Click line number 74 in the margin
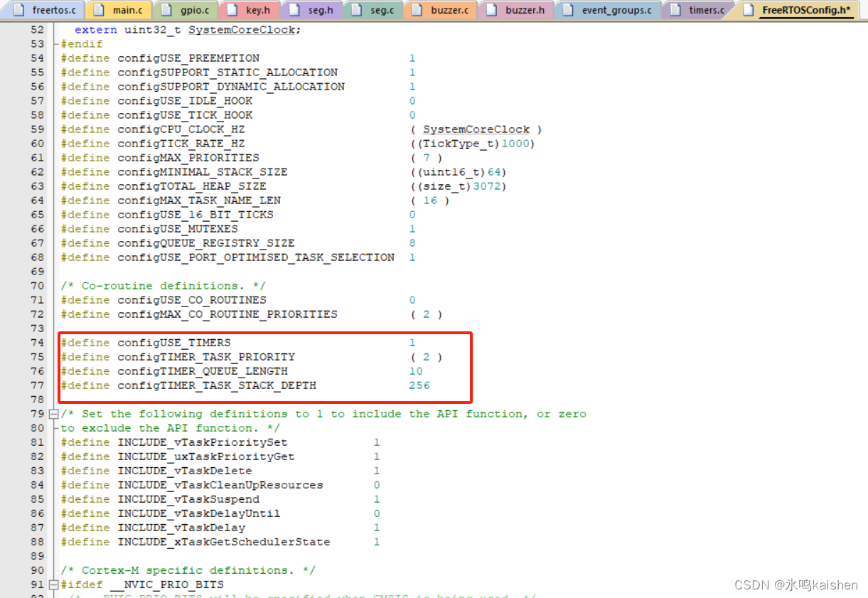The image size is (868, 598). (x=37, y=342)
